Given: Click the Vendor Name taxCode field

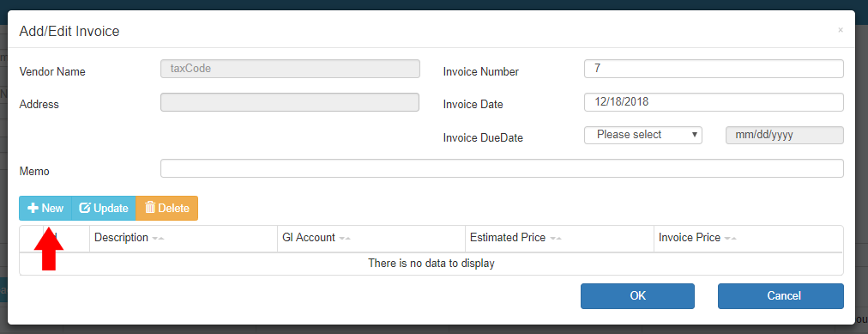Looking at the screenshot, I should coord(290,69).
